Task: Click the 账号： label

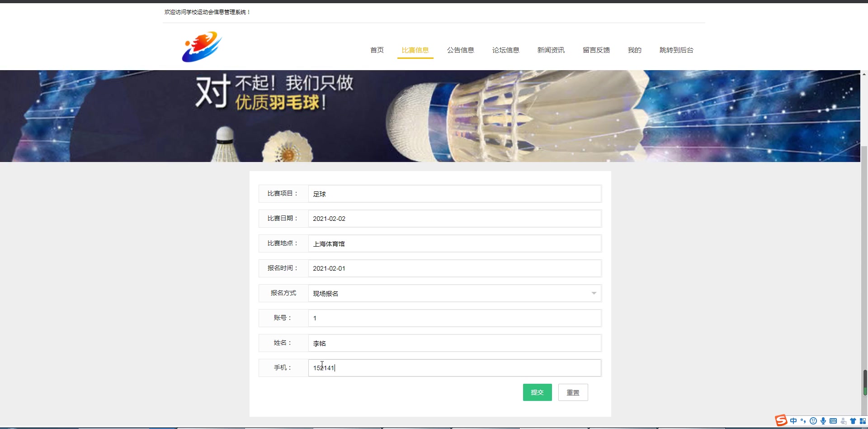Action: [283, 318]
